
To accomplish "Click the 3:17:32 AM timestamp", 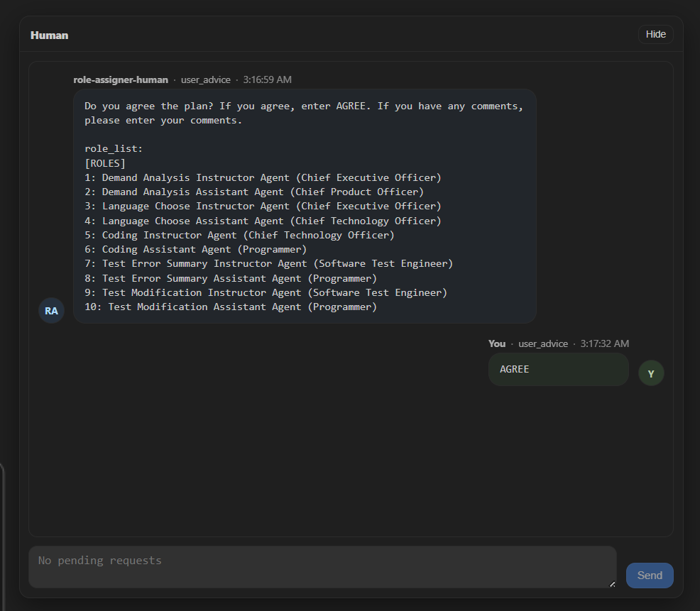I will (604, 343).
